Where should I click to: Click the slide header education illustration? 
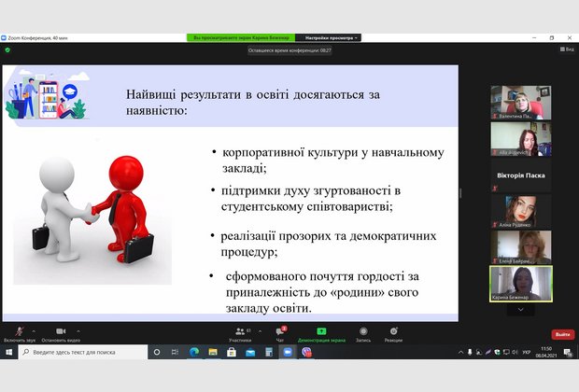coord(48,95)
